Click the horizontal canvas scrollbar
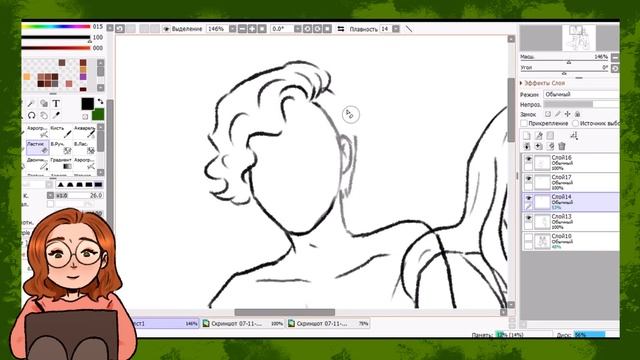Image resolution: width=640 pixels, height=360 pixels. 284,312
